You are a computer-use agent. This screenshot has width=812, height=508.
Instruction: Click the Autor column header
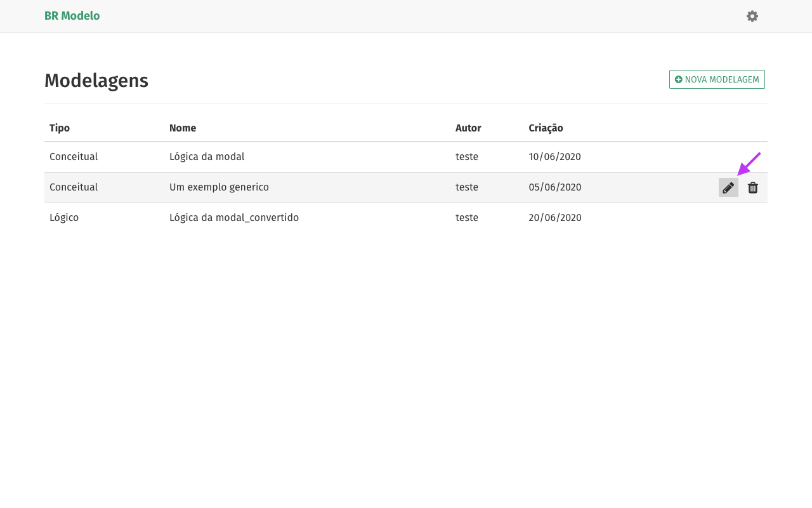click(x=468, y=128)
